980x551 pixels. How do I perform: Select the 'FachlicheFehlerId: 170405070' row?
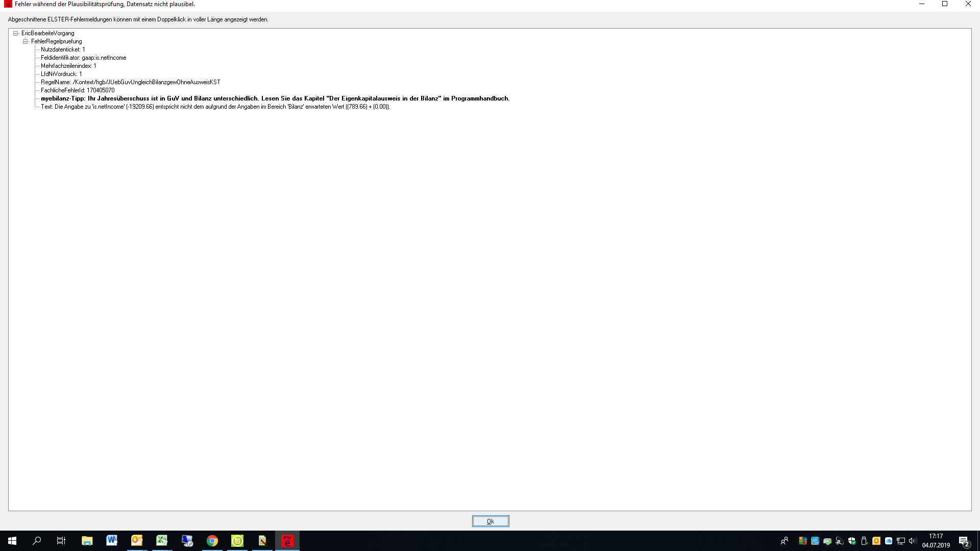click(x=78, y=90)
